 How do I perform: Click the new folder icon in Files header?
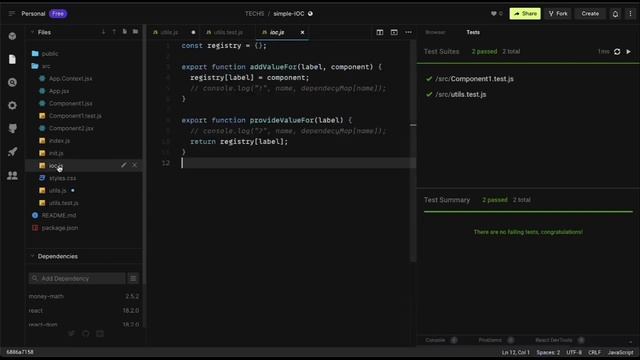pyautogui.click(x=135, y=32)
